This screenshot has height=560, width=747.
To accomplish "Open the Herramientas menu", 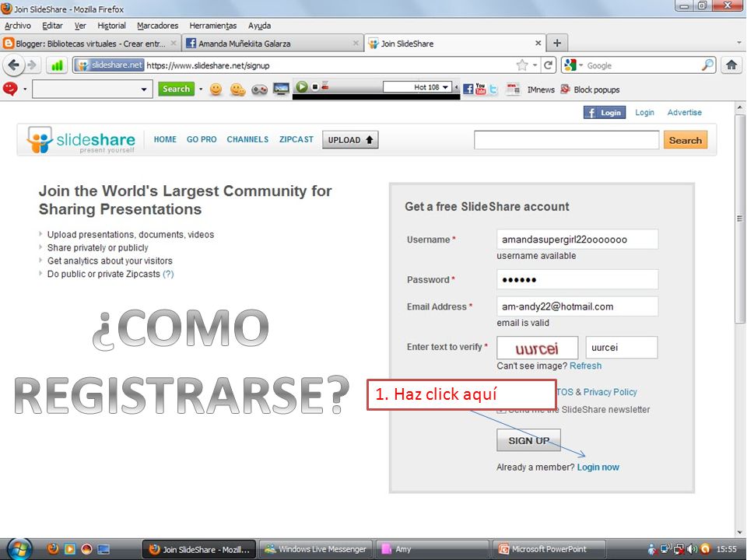I will tap(213, 26).
